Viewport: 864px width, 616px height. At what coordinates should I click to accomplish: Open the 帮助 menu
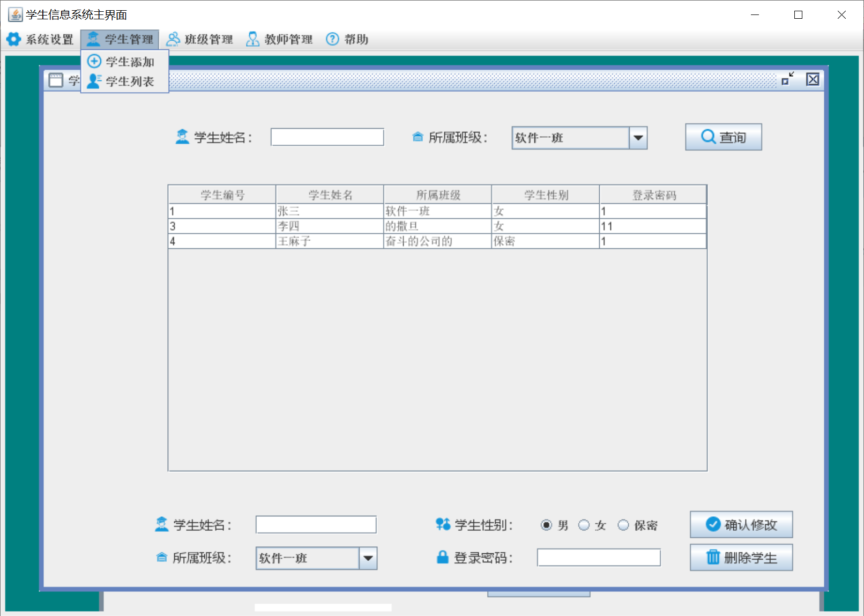click(347, 39)
